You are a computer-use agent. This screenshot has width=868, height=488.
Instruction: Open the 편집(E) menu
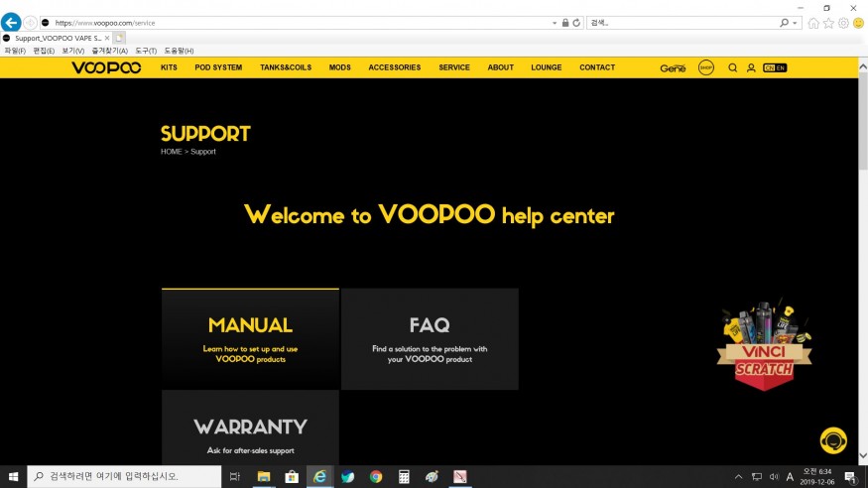click(x=44, y=51)
